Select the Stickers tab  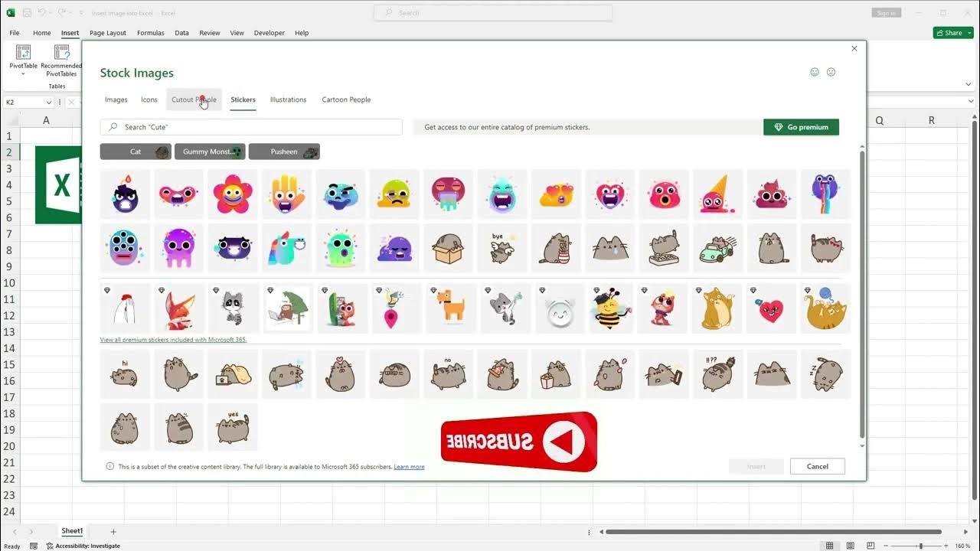243,99
